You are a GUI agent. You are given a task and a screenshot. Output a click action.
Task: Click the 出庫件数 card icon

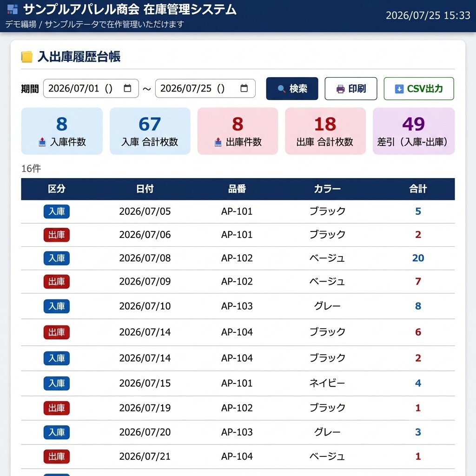tap(218, 142)
